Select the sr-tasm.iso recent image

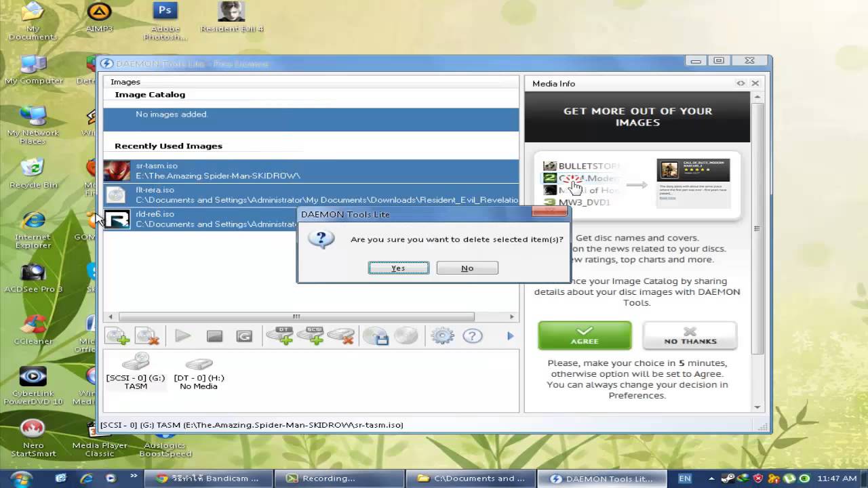(x=311, y=171)
